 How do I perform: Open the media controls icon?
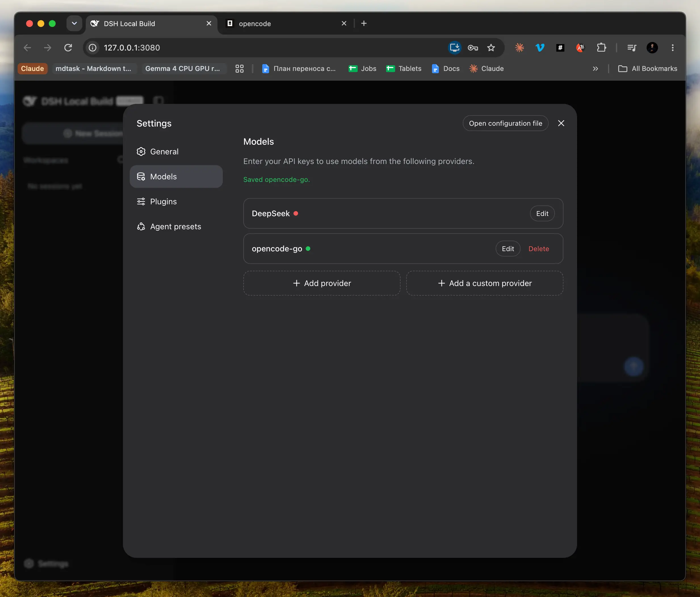tap(632, 48)
